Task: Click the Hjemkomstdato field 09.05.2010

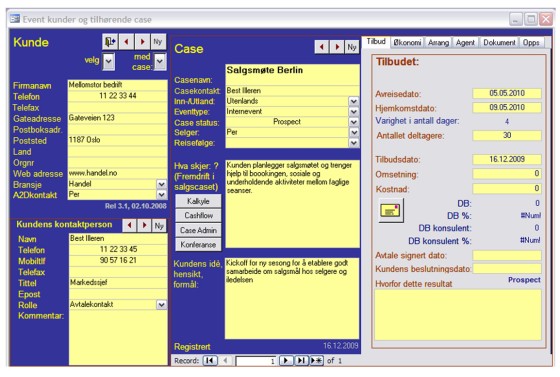Action: 507,107
